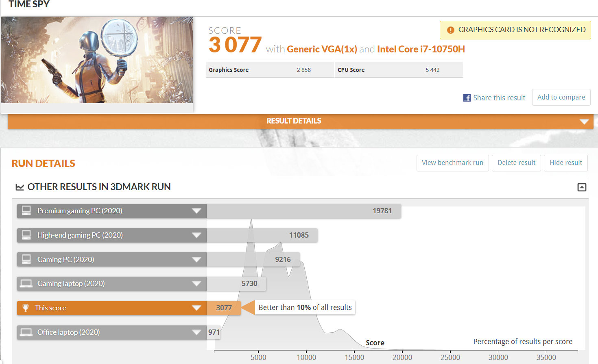Click the CPU Score value 5 442
The height and width of the screenshot is (364, 598).
coord(432,70)
